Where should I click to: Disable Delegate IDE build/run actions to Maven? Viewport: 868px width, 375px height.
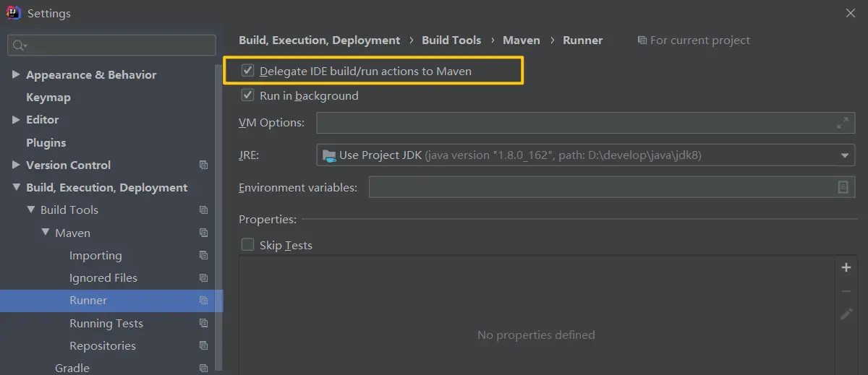pos(248,71)
